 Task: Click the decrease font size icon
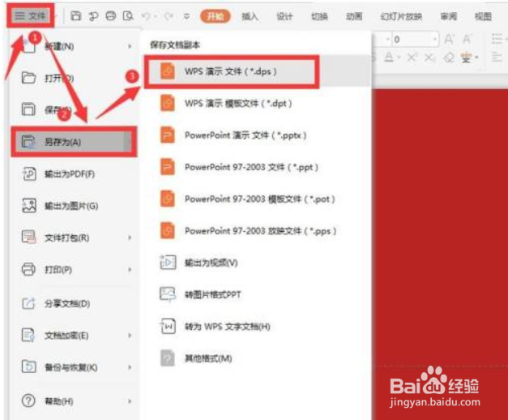467,40
